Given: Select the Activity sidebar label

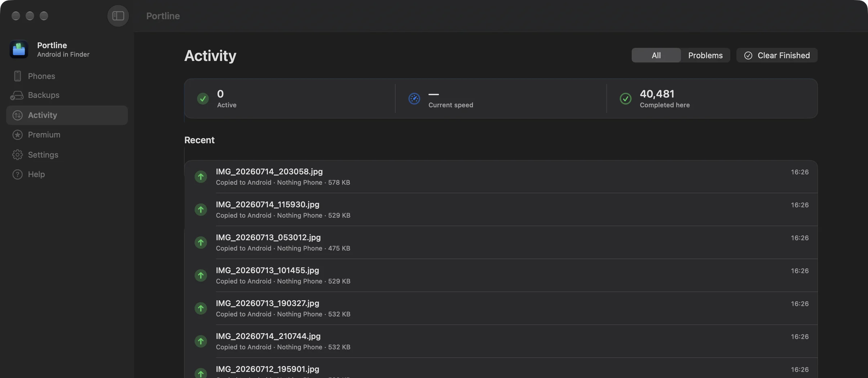Looking at the screenshot, I should [42, 115].
